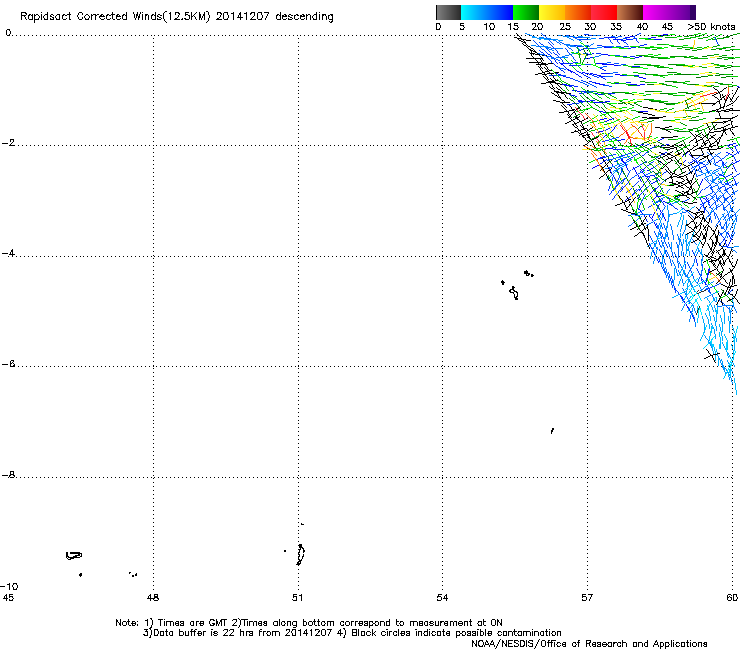Click the NOAA/NESDIS credit line
The image size is (740, 650).
click(589, 644)
